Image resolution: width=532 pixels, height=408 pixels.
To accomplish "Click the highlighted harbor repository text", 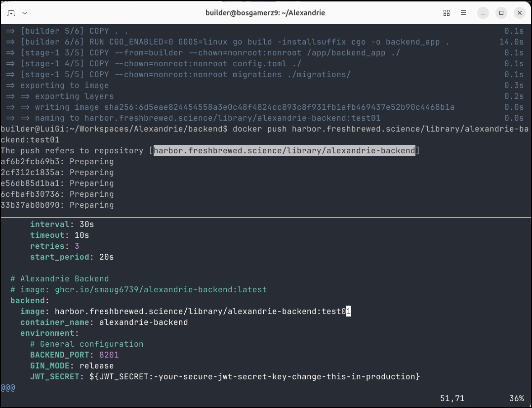I will 284,151.
